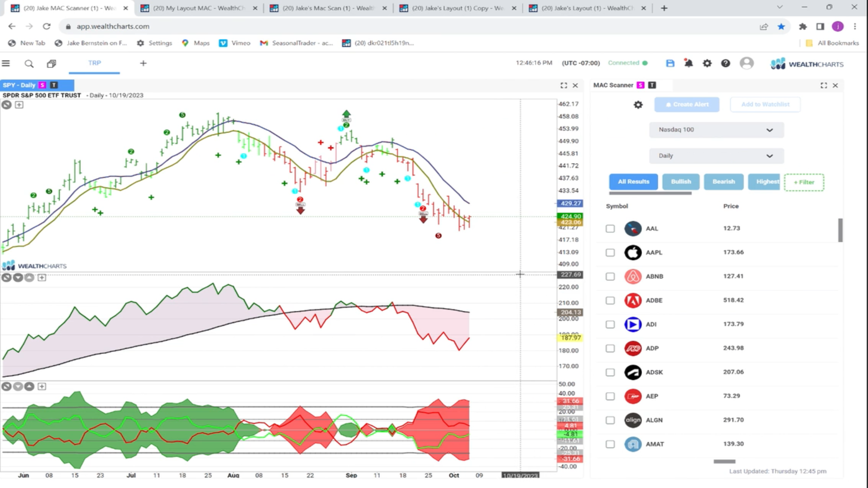Image resolution: width=868 pixels, height=488 pixels.
Task: Click the layouts/windows copy icon
Action: tap(52, 64)
